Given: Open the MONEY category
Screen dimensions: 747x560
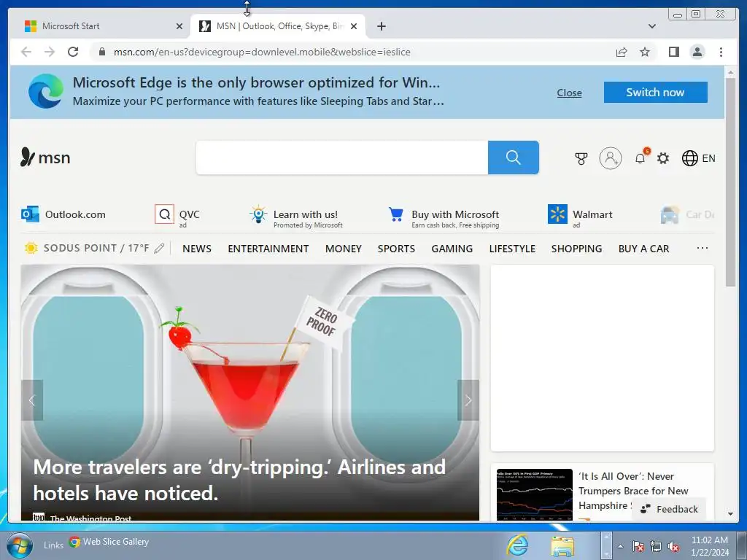Looking at the screenshot, I should 344,249.
